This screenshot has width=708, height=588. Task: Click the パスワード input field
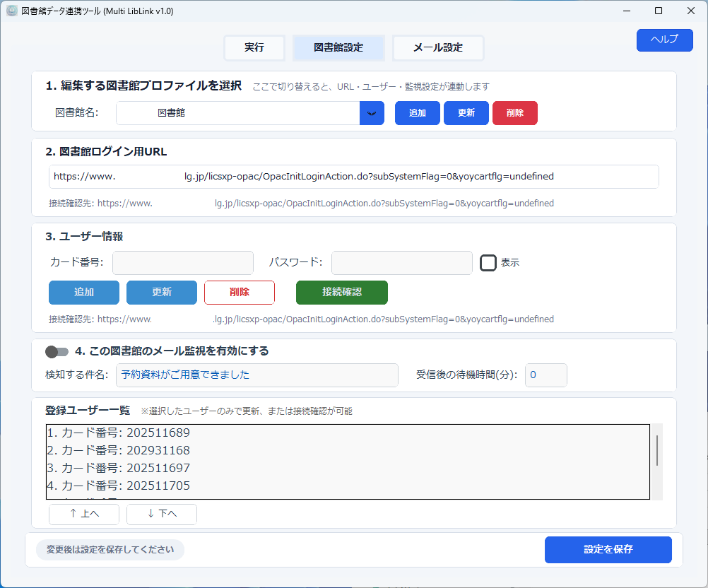coord(402,263)
